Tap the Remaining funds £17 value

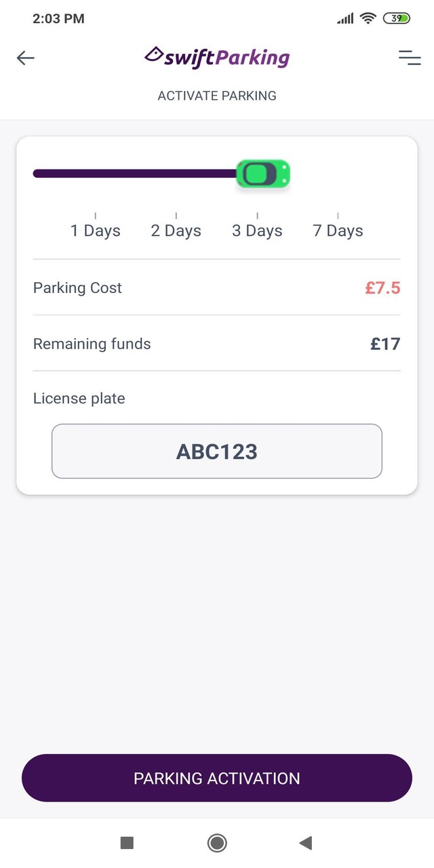tap(385, 344)
